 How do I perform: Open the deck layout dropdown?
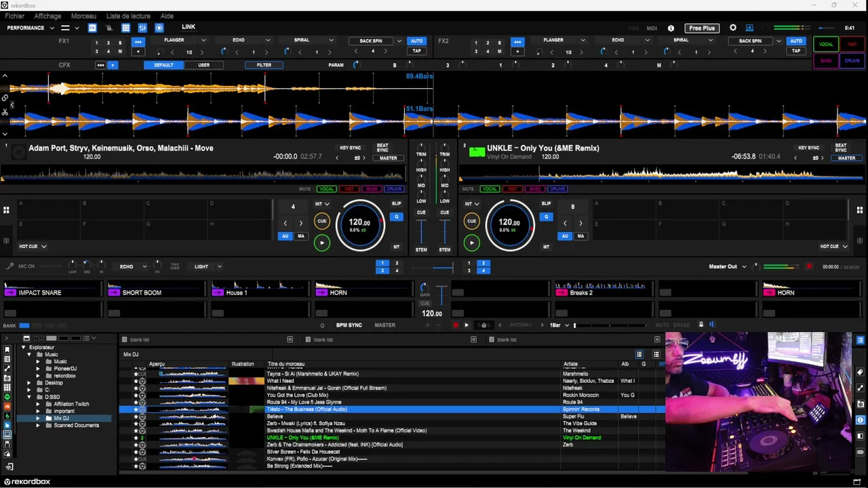click(x=69, y=28)
